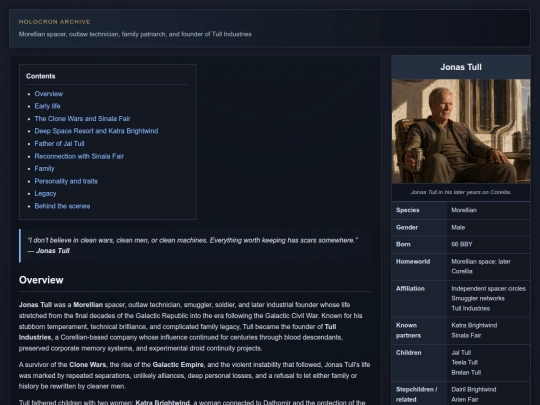Viewport: 540px width, 405px height.
Task: Click Smuggler networks affiliation entry
Action: [478, 299]
